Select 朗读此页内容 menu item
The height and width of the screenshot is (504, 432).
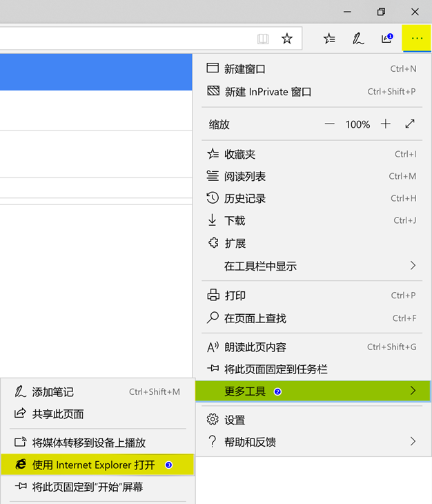click(312, 347)
